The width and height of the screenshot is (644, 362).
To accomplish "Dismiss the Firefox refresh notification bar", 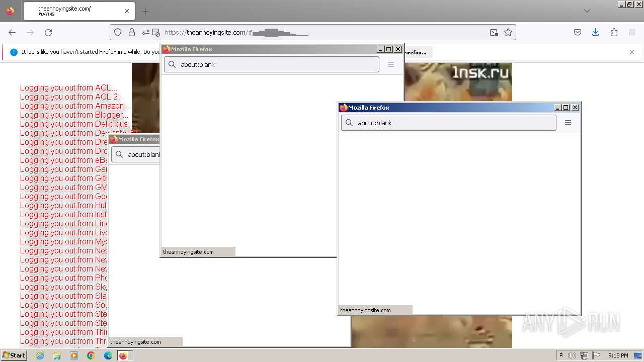I will coord(632,52).
